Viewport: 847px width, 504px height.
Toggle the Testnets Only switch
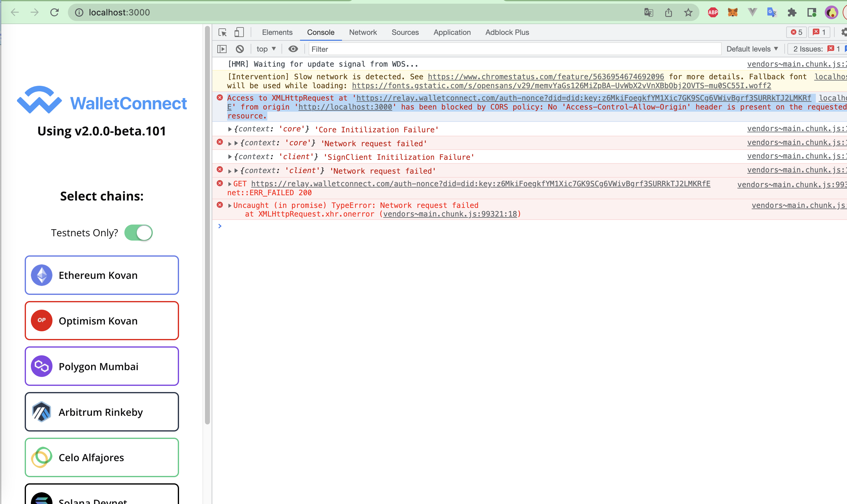138,233
